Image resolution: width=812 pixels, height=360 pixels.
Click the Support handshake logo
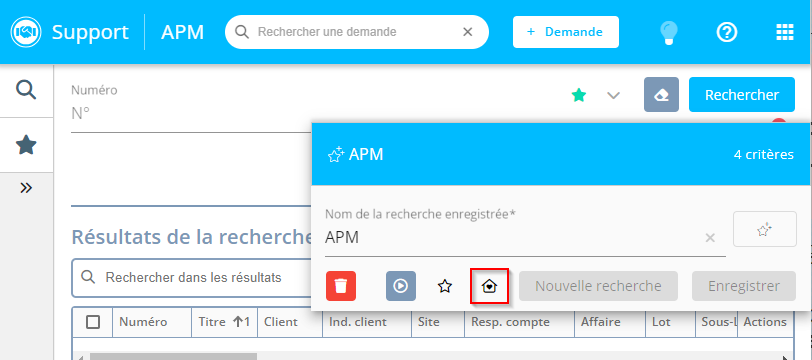(26, 32)
